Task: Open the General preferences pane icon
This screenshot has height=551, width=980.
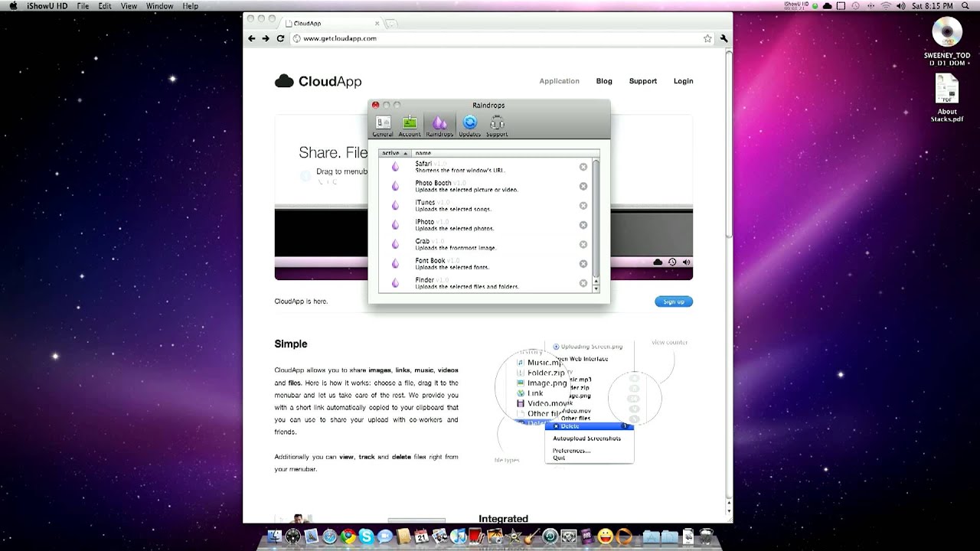Action: (x=383, y=126)
